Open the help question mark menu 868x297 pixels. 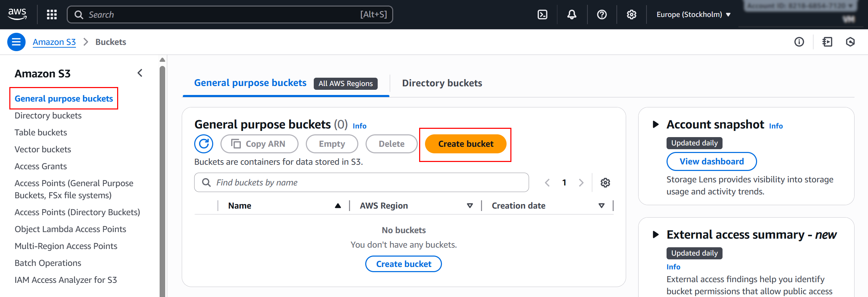602,15
